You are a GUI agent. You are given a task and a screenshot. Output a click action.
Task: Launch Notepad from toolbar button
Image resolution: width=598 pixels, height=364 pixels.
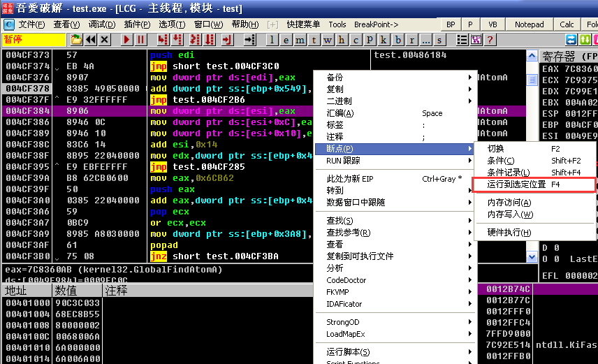(529, 24)
